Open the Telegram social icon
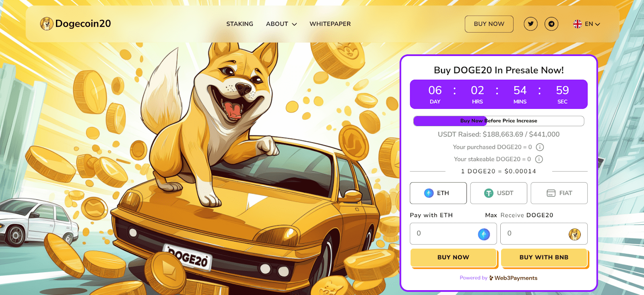Viewport: 644px width, 295px height. pyautogui.click(x=551, y=24)
